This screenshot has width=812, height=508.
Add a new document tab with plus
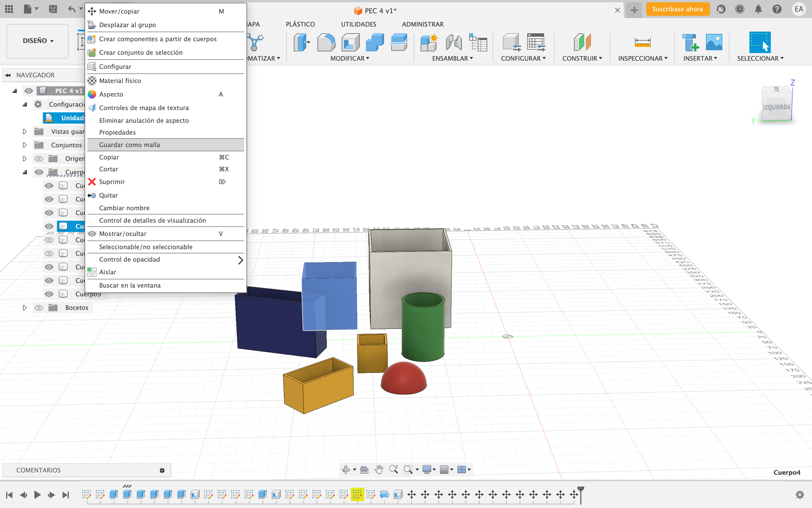[x=634, y=10]
